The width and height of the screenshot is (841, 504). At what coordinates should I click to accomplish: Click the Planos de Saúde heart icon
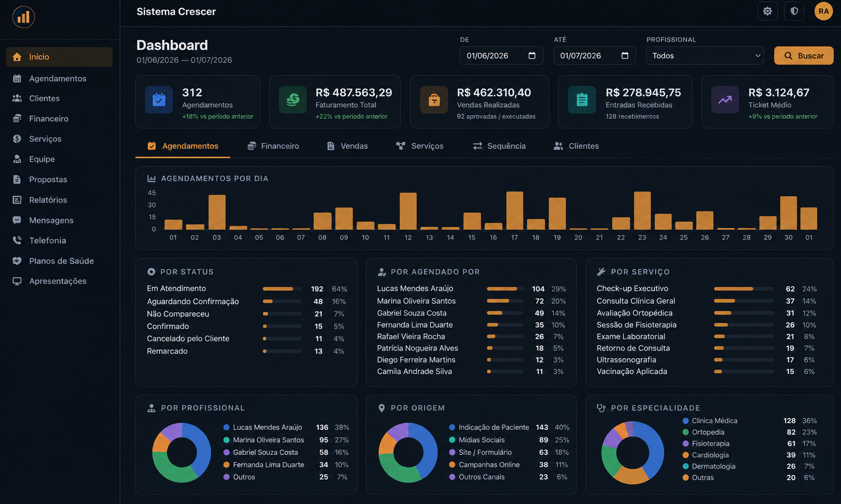pyautogui.click(x=17, y=261)
